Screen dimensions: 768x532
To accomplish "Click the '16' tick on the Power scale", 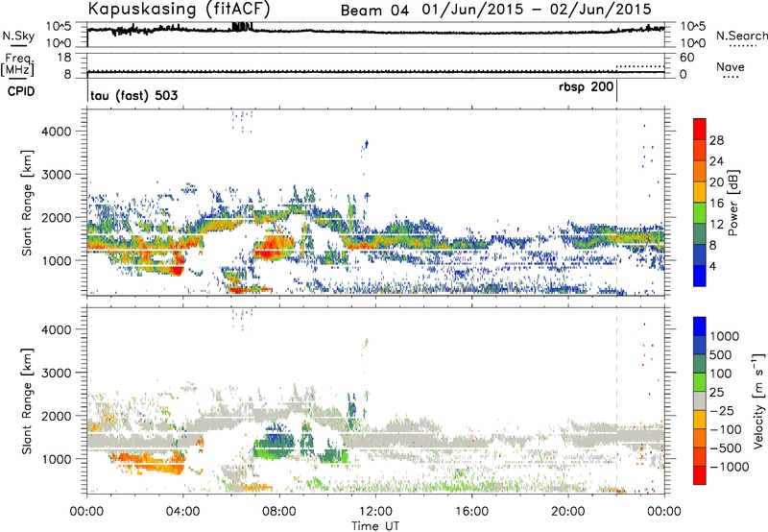I will tap(716, 203).
